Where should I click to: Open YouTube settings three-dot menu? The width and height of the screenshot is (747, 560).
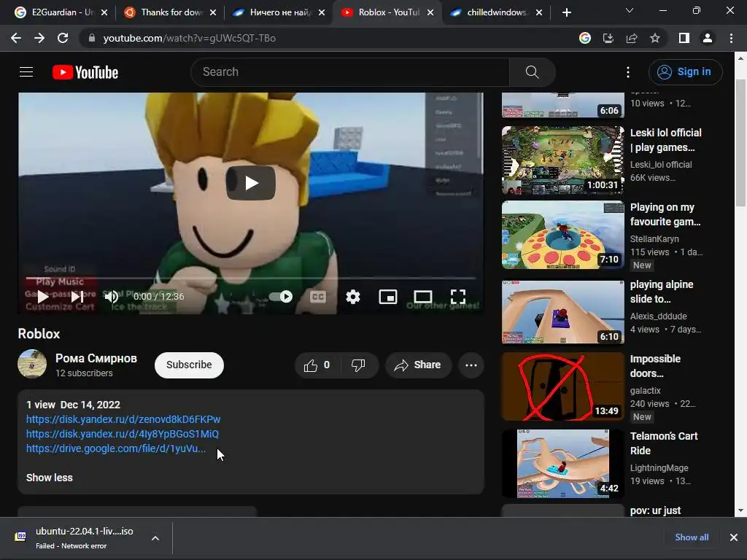click(628, 72)
